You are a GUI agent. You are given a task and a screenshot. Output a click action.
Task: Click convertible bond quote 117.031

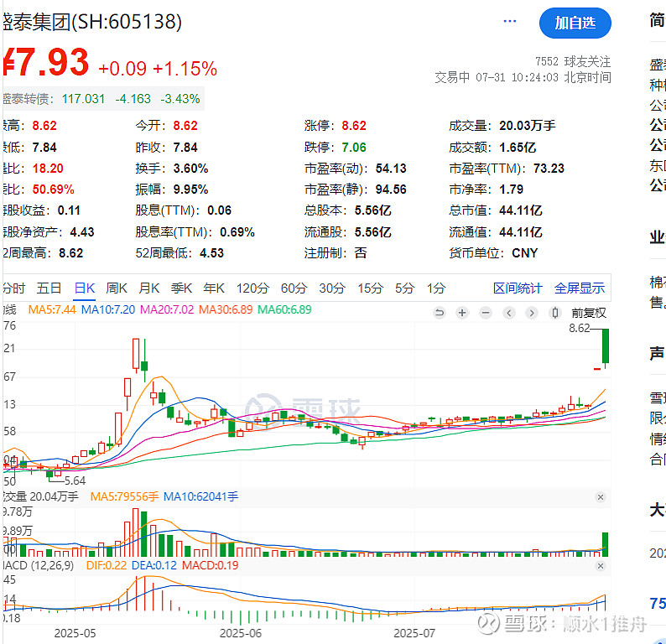pos(83,99)
